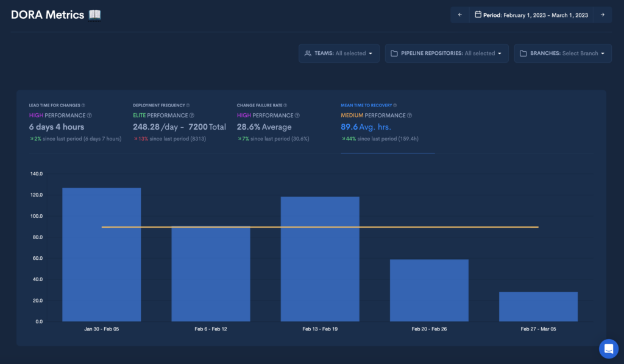Viewport: 624px width, 364px height.
Task: Open the Branches Select Branch dropdown
Action: [x=562, y=53]
